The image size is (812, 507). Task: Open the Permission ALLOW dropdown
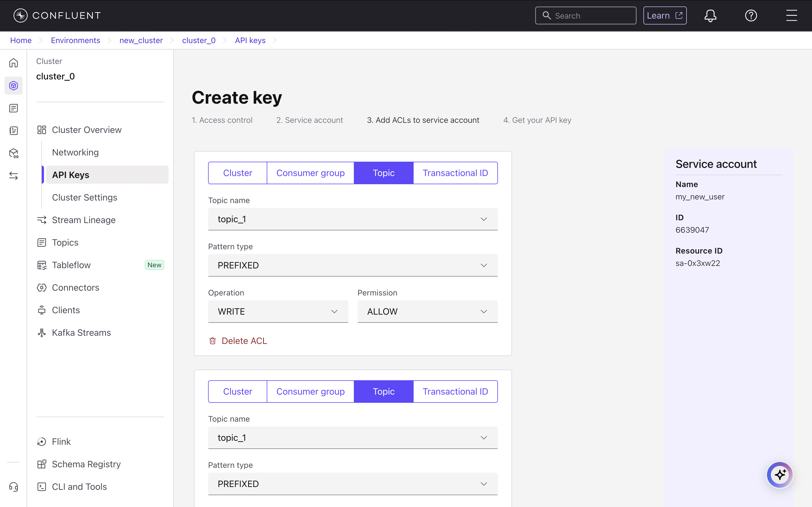click(x=427, y=311)
